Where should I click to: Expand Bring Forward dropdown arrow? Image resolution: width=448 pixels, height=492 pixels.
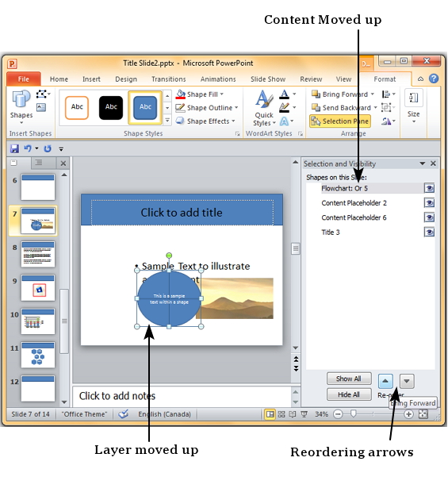click(x=373, y=94)
